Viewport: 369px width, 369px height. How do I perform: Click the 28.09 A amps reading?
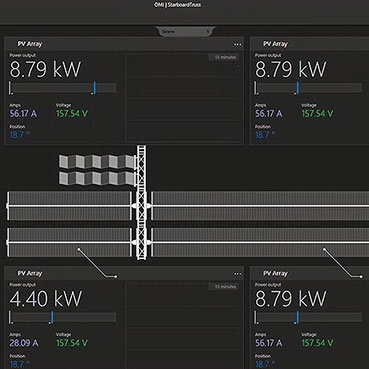point(24,343)
